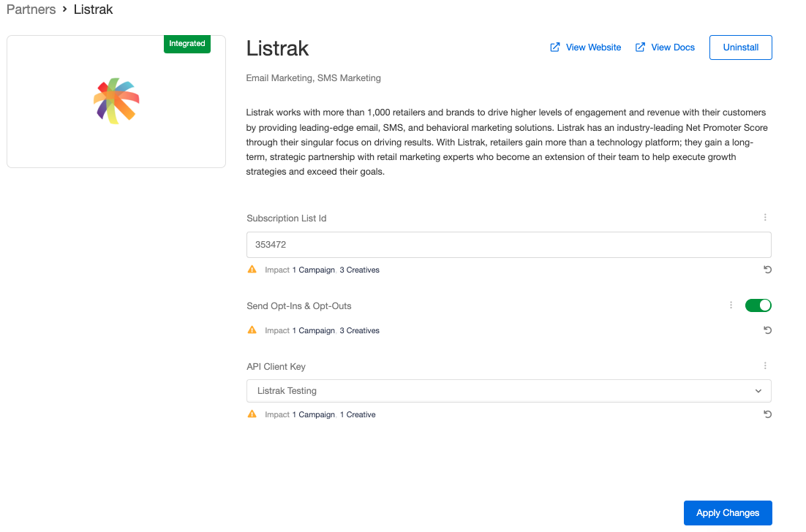Click the Listrak page heading
806x532 pixels.
coord(278,48)
